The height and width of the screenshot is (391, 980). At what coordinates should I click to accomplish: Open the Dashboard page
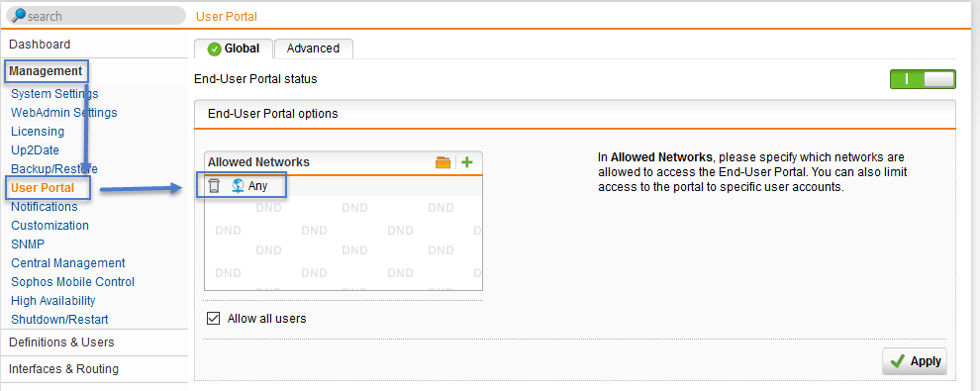point(40,45)
